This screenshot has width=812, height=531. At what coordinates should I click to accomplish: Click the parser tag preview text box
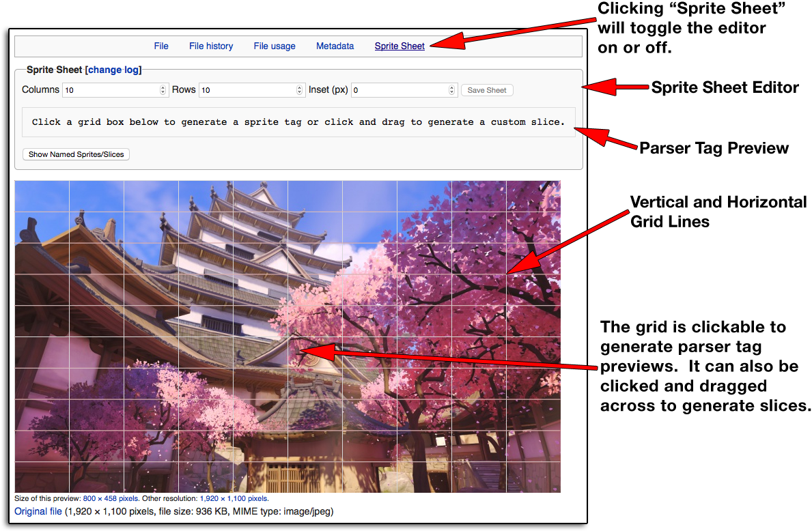(298, 122)
